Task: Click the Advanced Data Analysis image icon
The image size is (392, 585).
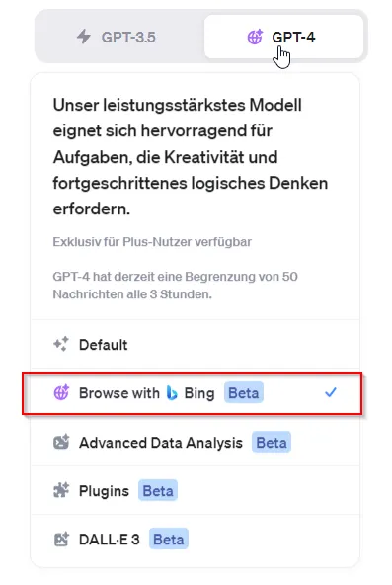Action: click(x=61, y=442)
